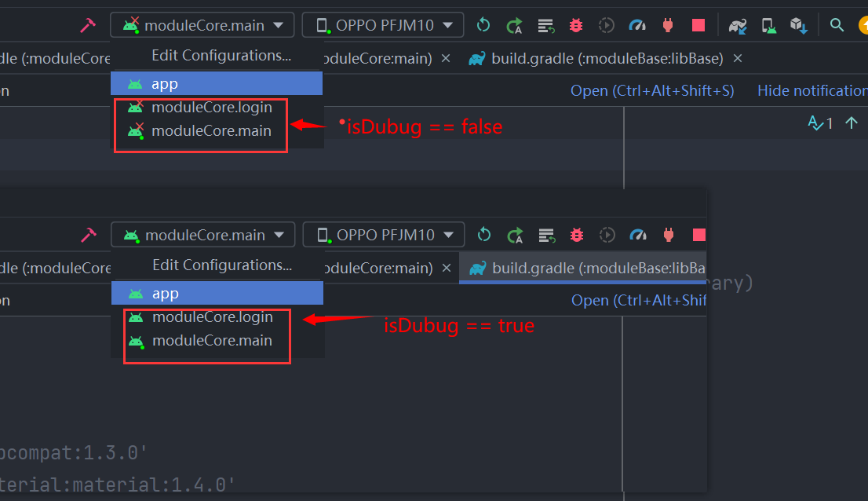This screenshot has width=868, height=501.
Task: Apply changes and restart activity, upper toolbar
Action: click(x=514, y=25)
